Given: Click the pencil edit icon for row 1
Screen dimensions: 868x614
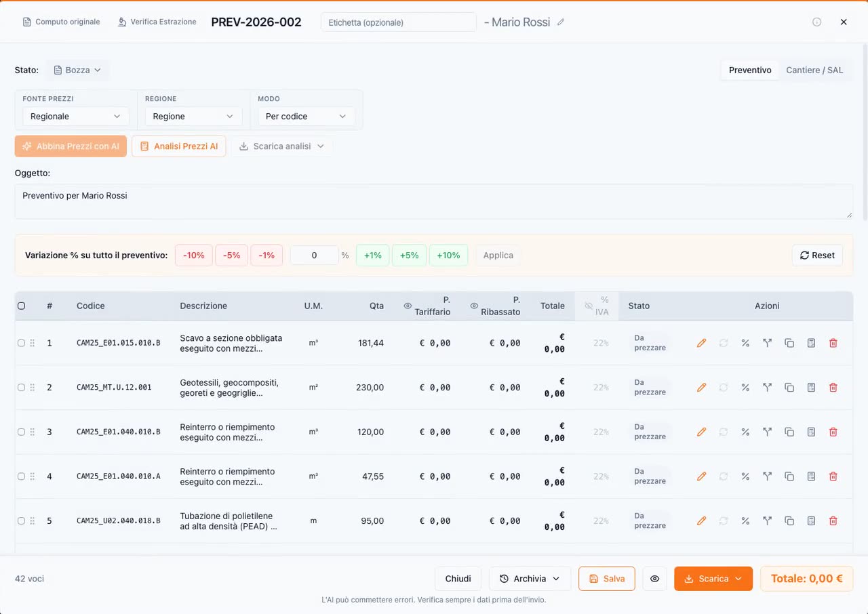Looking at the screenshot, I should (701, 343).
